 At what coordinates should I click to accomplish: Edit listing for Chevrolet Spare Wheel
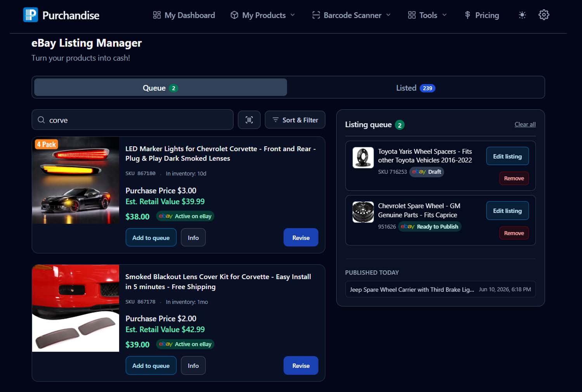(x=508, y=211)
